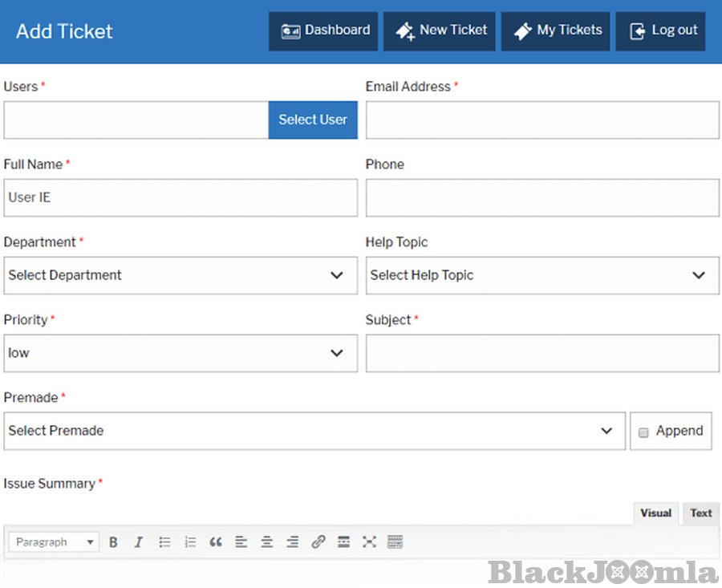This screenshot has width=722, height=588.
Task: Open the Paragraph format dropdown
Action: click(55, 542)
